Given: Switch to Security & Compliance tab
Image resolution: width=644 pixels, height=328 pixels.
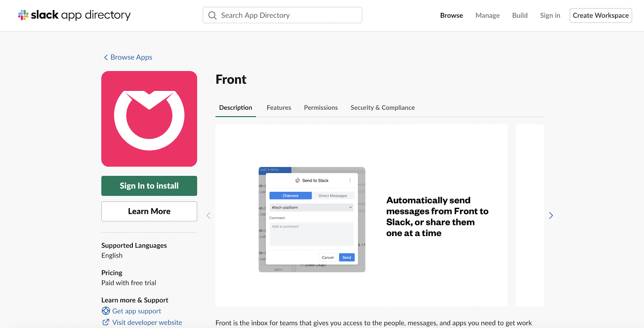Looking at the screenshot, I should (382, 108).
